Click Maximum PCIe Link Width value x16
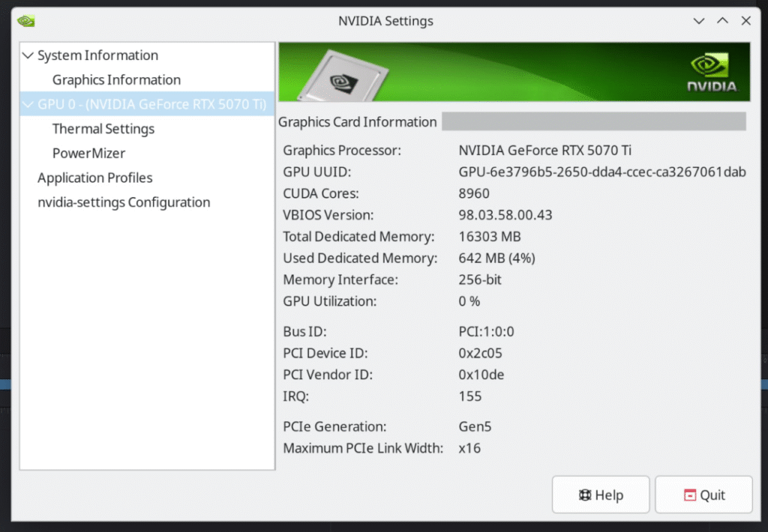The image size is (768, 532). [469, 448]
